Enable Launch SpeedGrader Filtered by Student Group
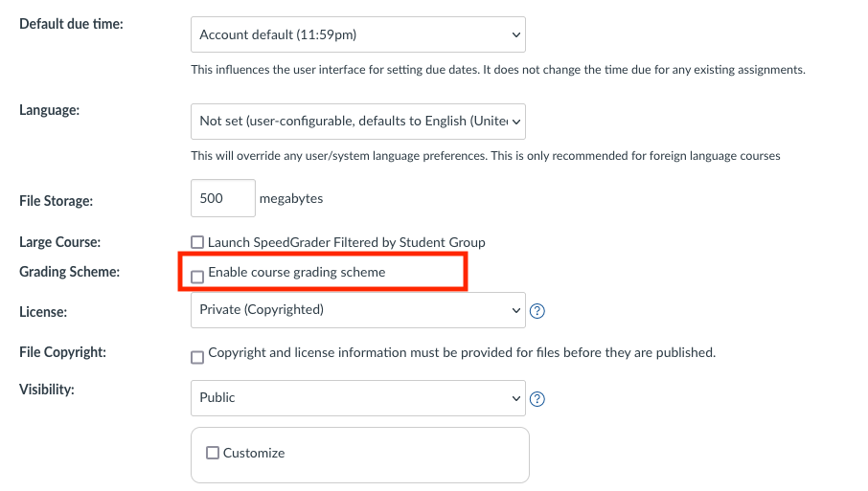The image size is (868, 491). coord(197,243)
